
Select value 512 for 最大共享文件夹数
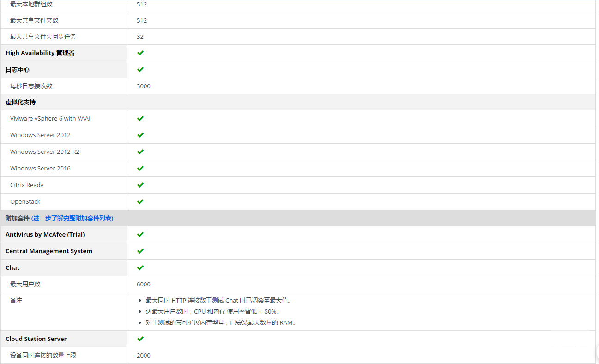142,20
